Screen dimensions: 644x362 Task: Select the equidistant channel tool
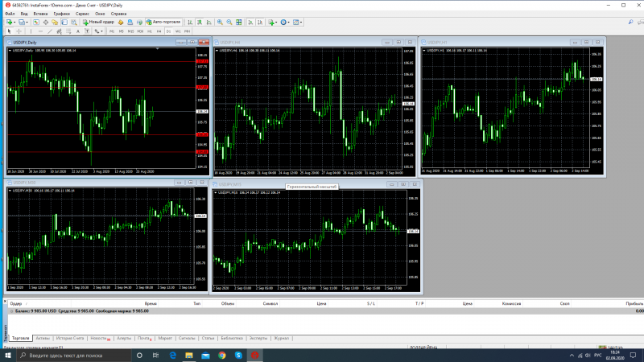tap(59, 31)
